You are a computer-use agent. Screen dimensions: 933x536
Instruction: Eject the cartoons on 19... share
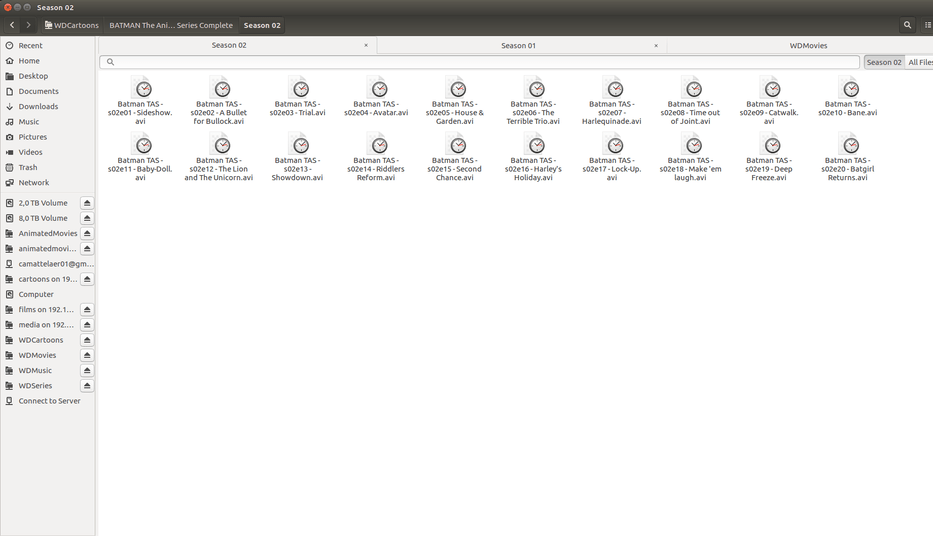click(87, 279)
